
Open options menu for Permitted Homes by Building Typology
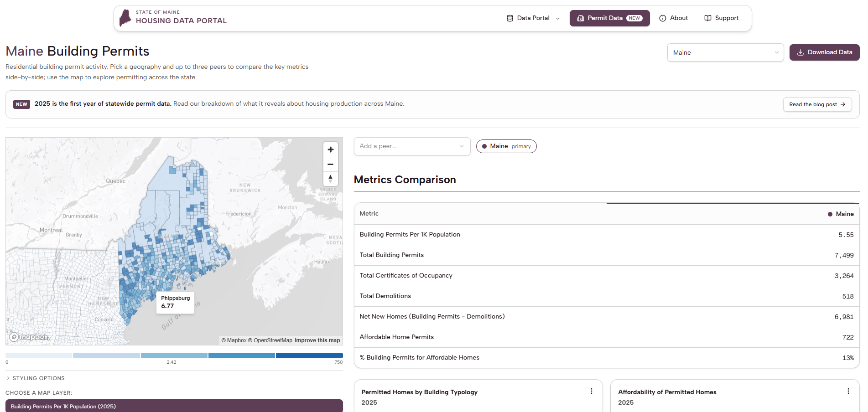tap(592, 391)
